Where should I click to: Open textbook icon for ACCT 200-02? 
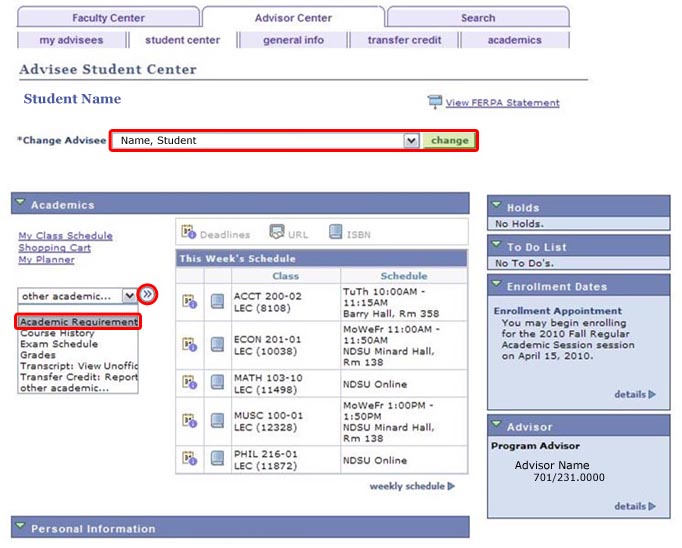coord(217,301)
